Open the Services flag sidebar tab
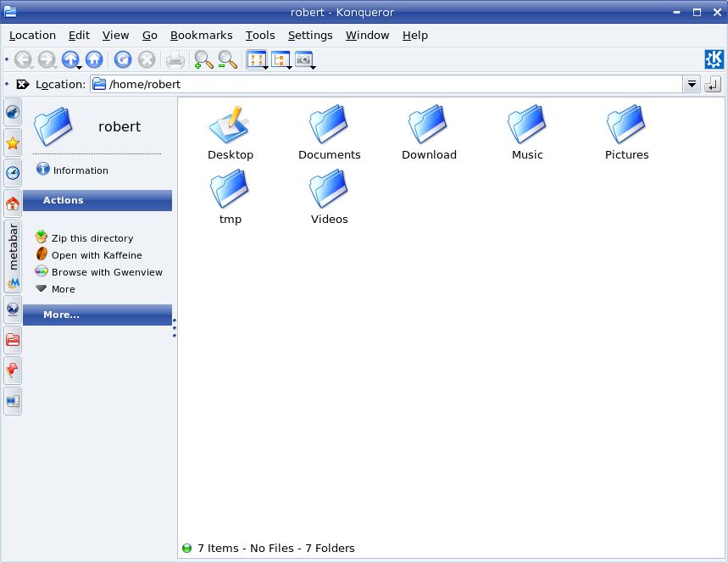The image size is (728, 563). 13,371
